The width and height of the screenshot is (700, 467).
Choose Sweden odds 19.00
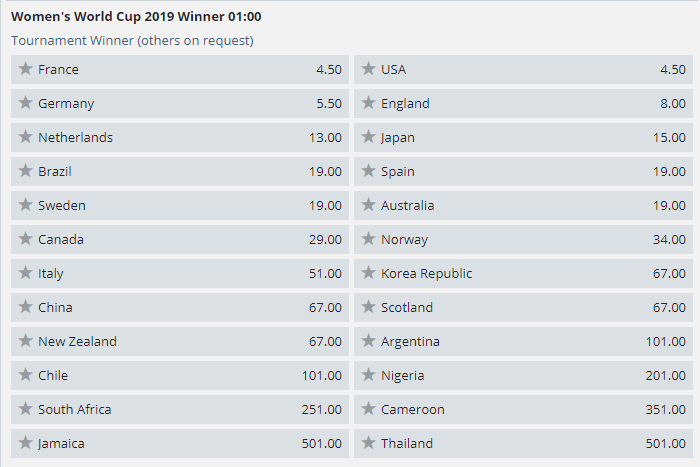325,205
